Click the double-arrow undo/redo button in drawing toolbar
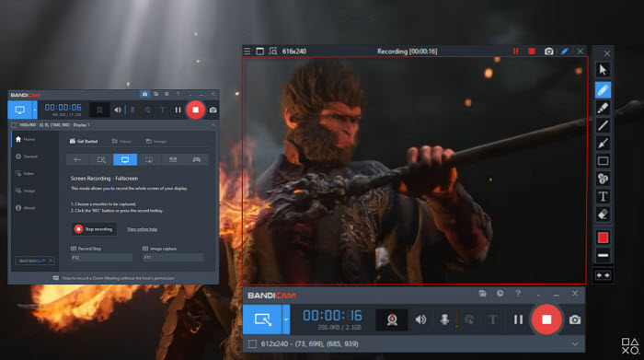This screenshot has width=644, height=360. [x=603, y=275]
